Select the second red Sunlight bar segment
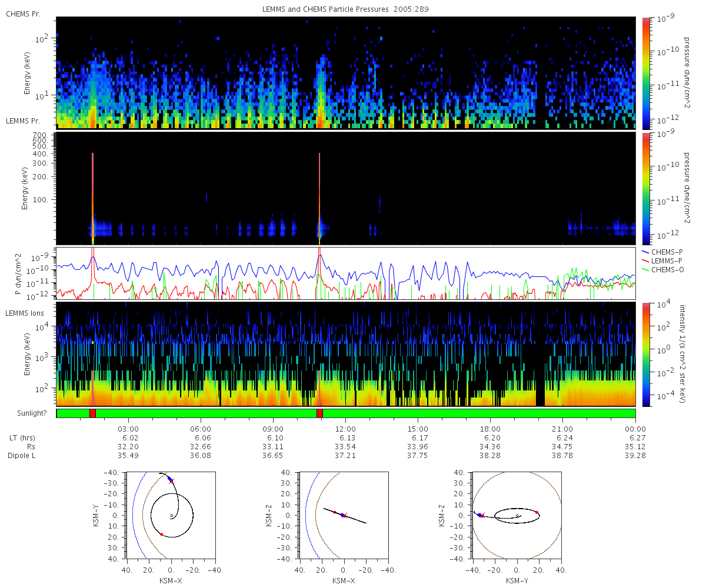This screenshot has width=706, height=588. pos(319,413)
